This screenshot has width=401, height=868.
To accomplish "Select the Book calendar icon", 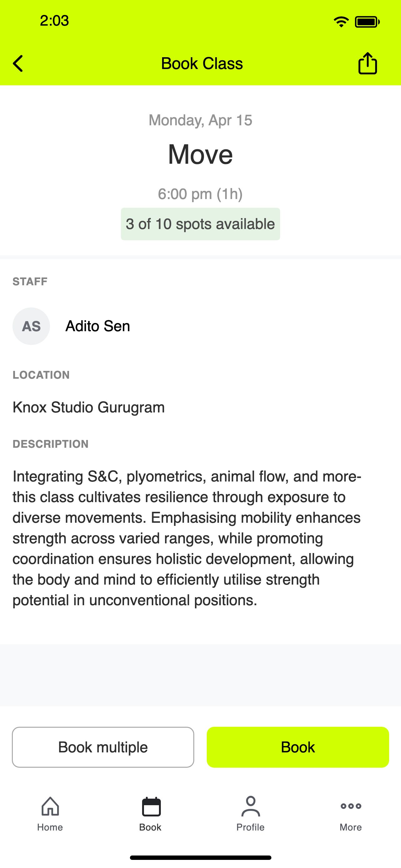I will coord(151,807).
